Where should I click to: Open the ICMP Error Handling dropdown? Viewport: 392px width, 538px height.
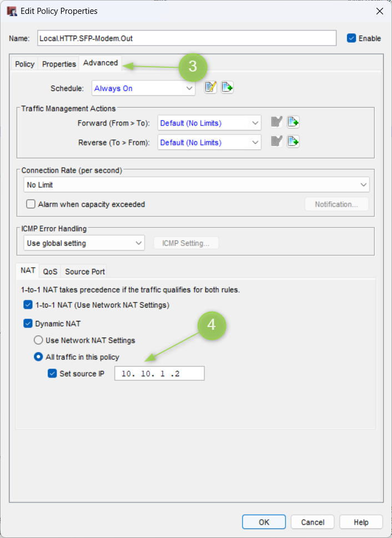click(x=84, y=243)
